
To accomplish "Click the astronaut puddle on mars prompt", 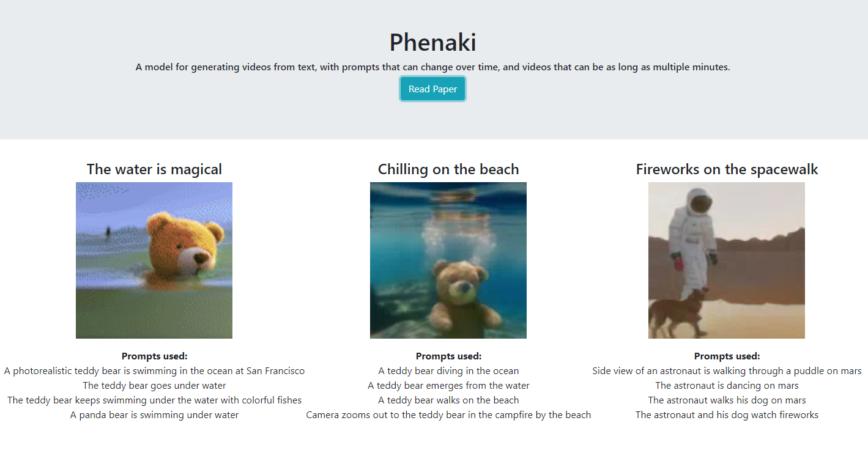I will point(727,371).
